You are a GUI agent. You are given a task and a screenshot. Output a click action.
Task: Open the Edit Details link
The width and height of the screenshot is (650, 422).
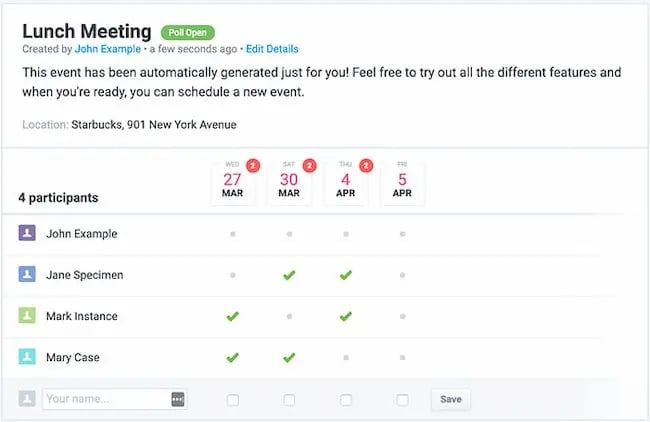click(x=272, y=49)
